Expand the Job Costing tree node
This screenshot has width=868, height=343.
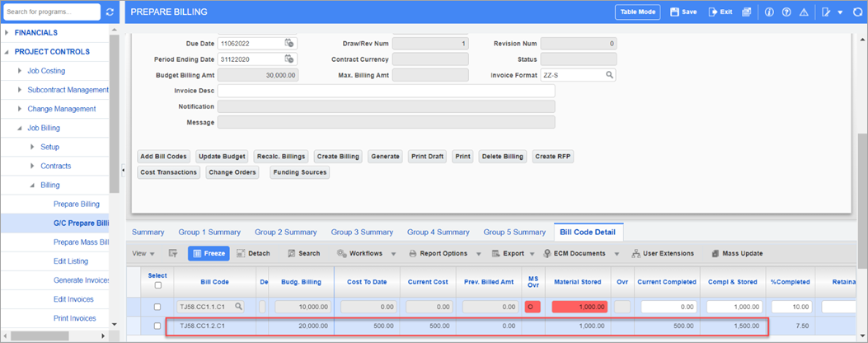(x=20, y=71)
